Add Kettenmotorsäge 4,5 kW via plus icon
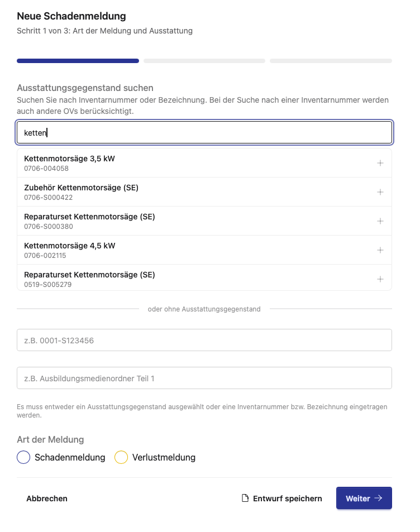420x532 pixels. point(380,250)
